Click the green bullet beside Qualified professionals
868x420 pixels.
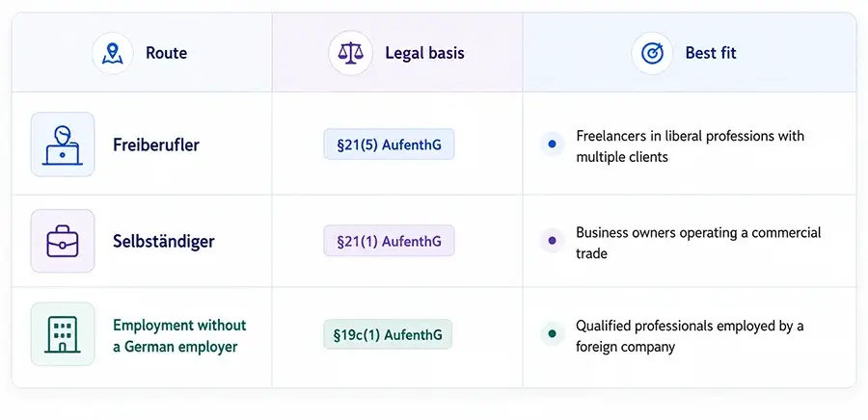552,334
